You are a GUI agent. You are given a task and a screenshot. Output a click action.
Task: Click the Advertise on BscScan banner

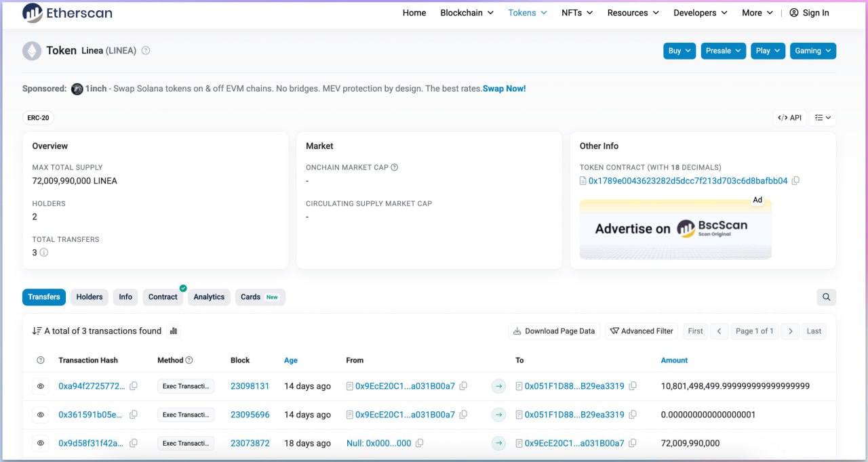pos(675,229)
